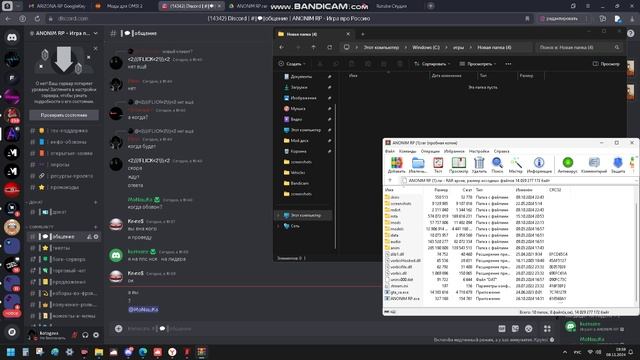Viewport: 640px width, 360px height.
Task: Mute microphone in Discord user panel
Action: tap(74, 335)
